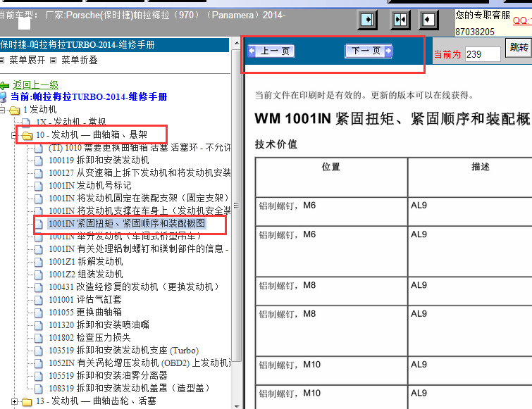This screenshot has width=532, height=409.
Task: Open 108319 拆卸和安装发动机盖罩
Action: click(x=129, y=388)
